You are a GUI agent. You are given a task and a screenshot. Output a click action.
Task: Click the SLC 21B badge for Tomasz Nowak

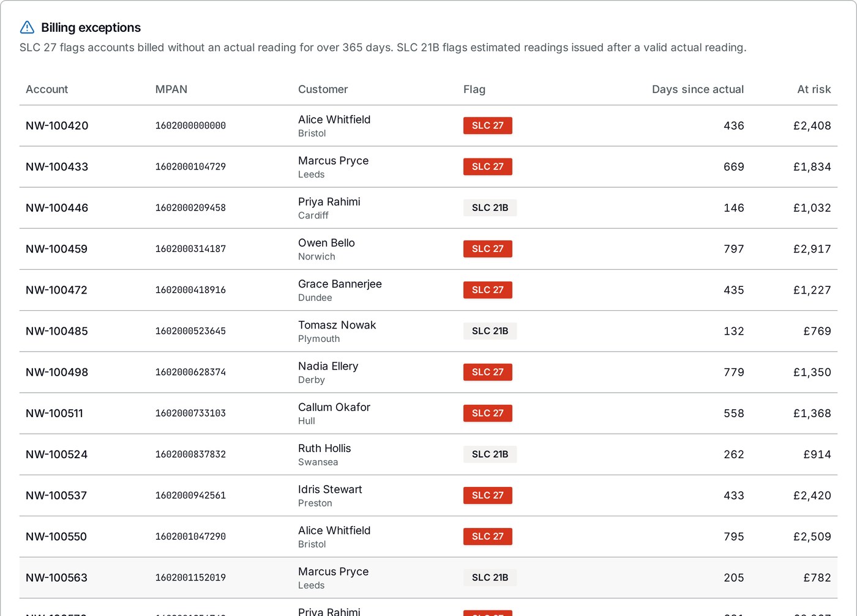click(x=490, y=331)
